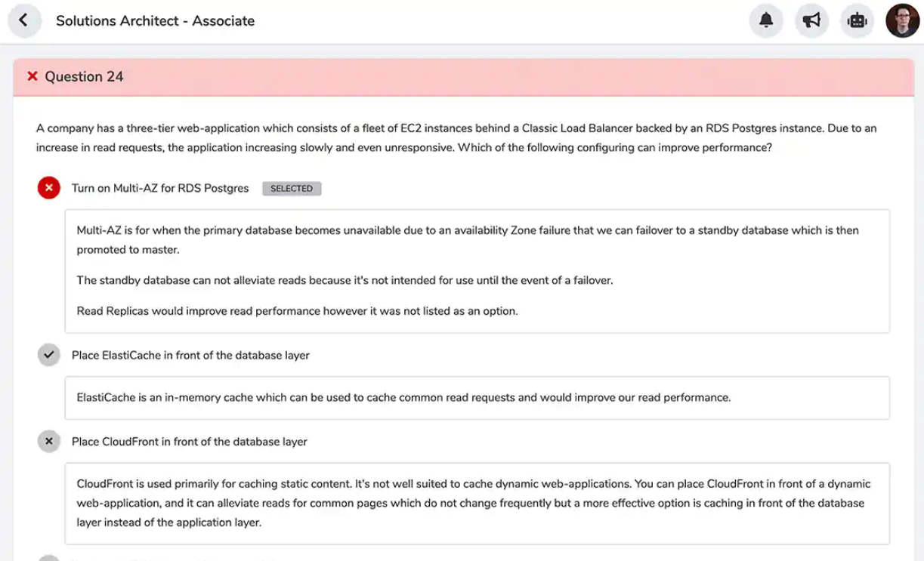Viewport: 924px width, 561px height.
Task: Choose Place ElastiCache in front of database option
Action: coord(190,355)
